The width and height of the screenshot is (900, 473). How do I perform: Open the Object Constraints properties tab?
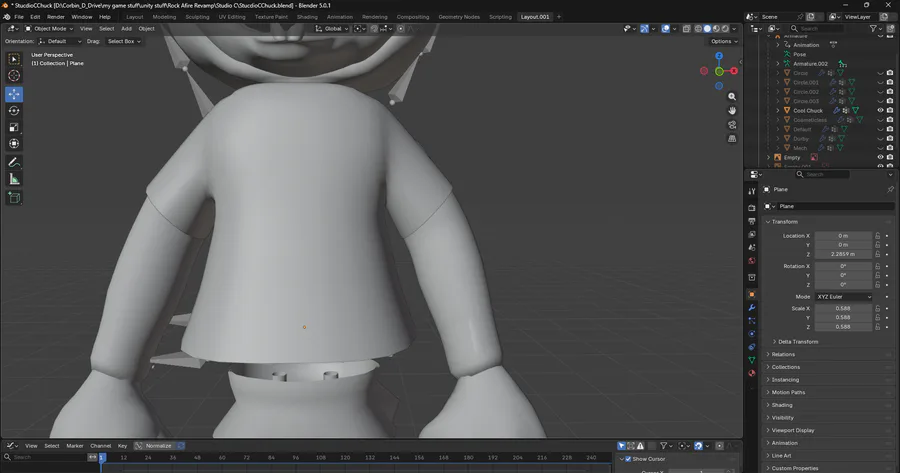click(752, 347)
